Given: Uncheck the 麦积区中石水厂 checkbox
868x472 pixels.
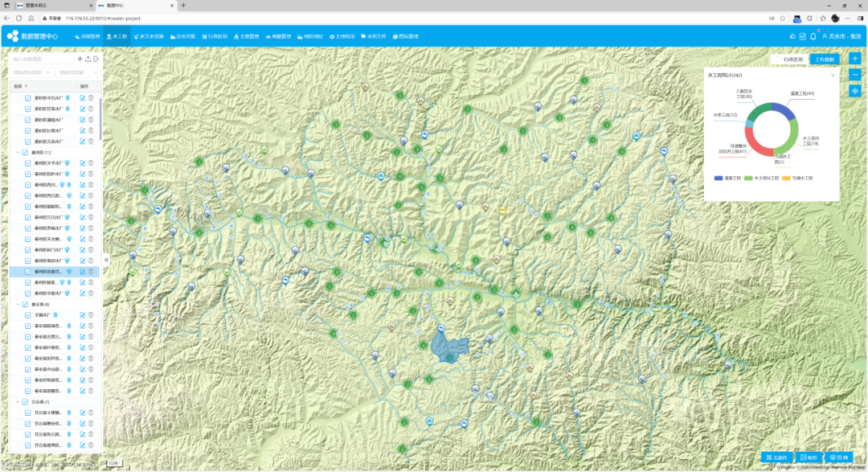Looking at the screenshot, I should coord(27,98).
